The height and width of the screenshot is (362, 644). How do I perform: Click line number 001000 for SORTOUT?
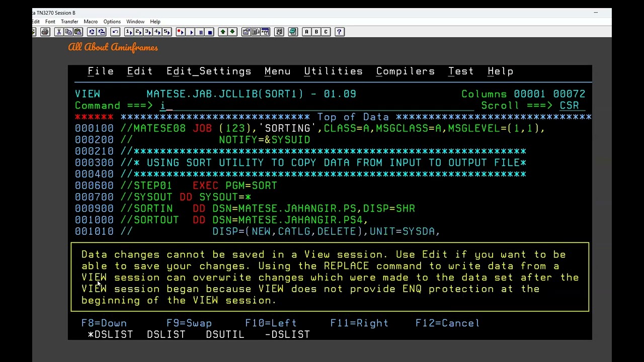94,220
